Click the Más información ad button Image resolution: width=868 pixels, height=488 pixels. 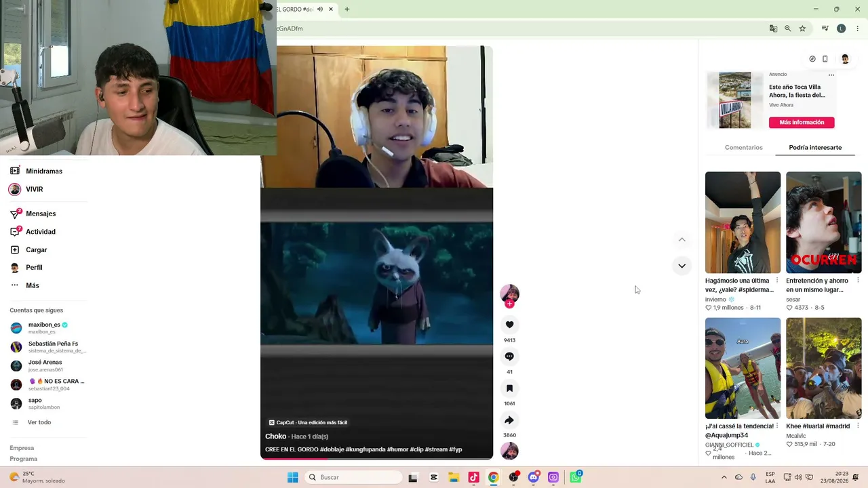click(802, 123)
